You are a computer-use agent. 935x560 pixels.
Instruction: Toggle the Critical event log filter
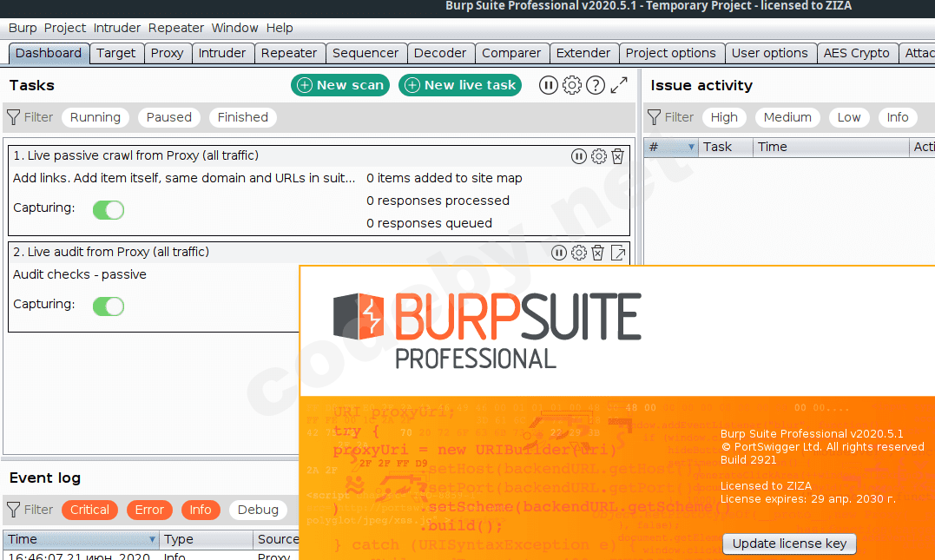point(89,510)
